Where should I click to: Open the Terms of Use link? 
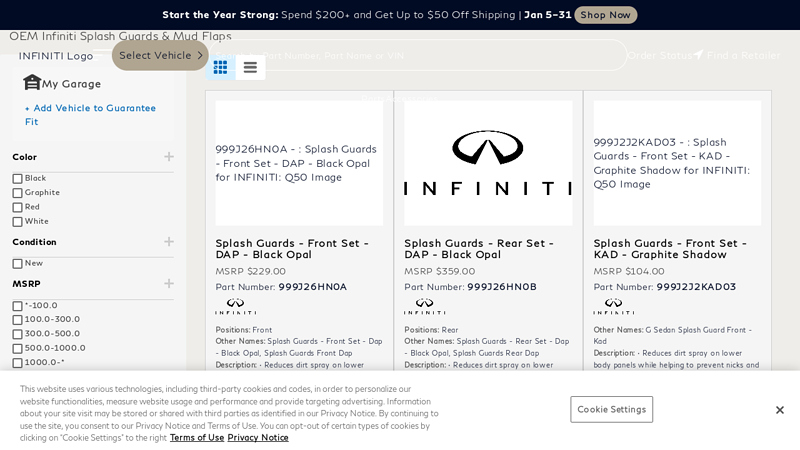[x=197, y=438]
